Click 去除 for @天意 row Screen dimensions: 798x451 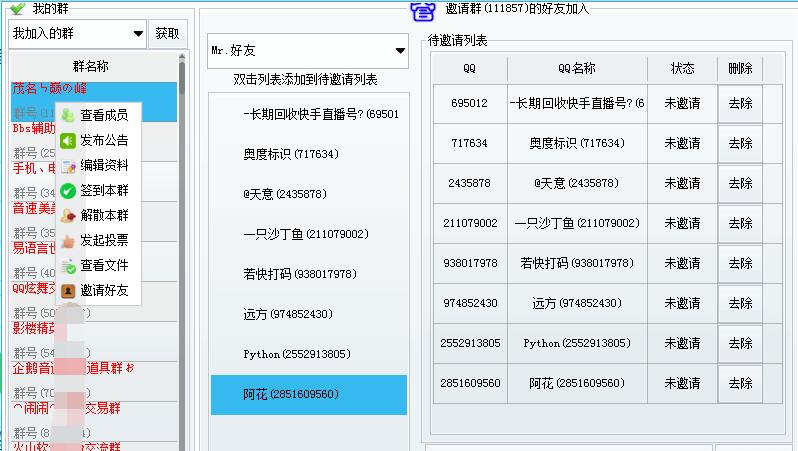pos(740,183)
